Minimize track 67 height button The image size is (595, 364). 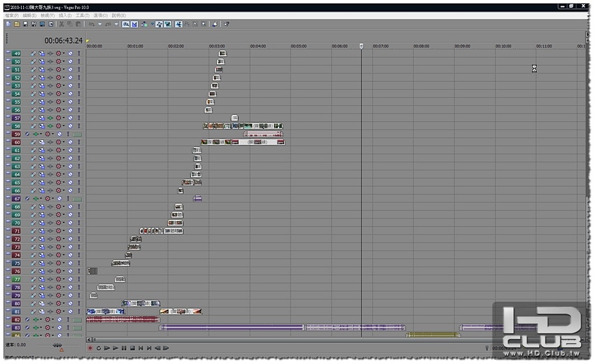[x=8, y=198]
